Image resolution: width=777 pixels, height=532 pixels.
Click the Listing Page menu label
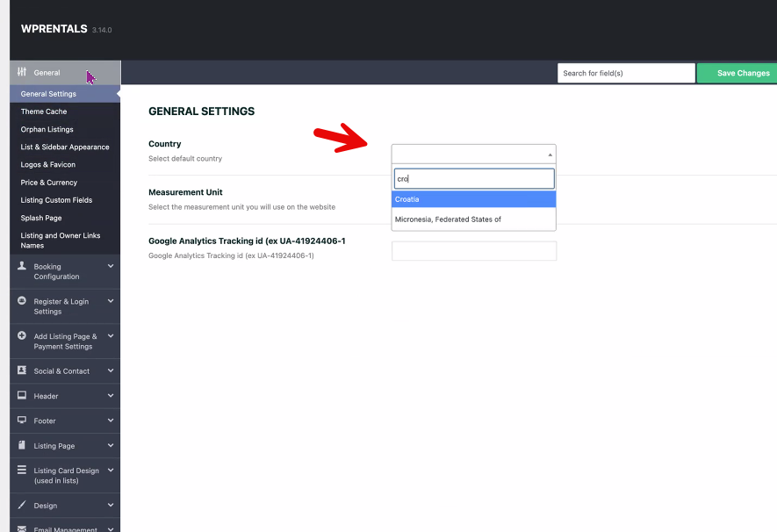point(54,446)
